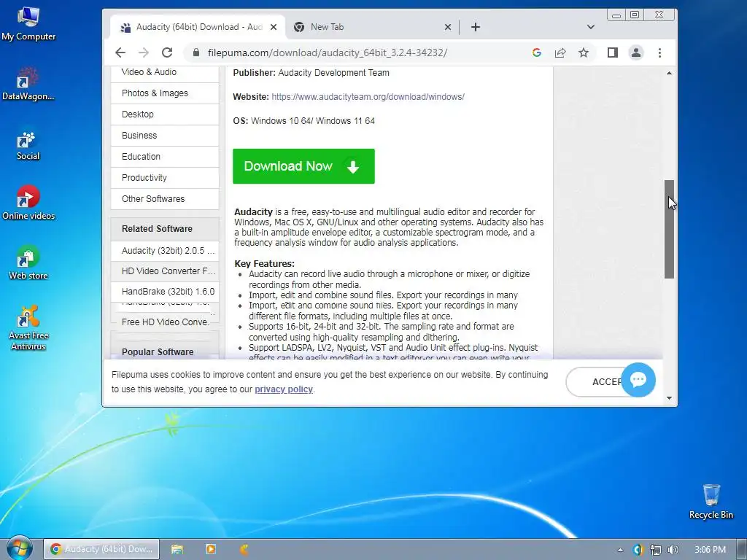Open the Chrome profile avatar
Image resolution: width=747 pixels, height=560 pixels.
tap(636, 52)
